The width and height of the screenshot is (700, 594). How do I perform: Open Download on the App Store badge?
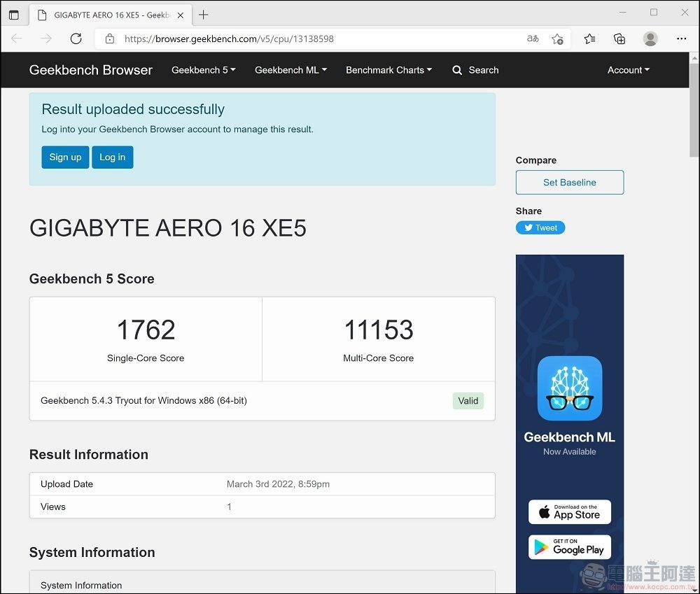pos(570,512)
